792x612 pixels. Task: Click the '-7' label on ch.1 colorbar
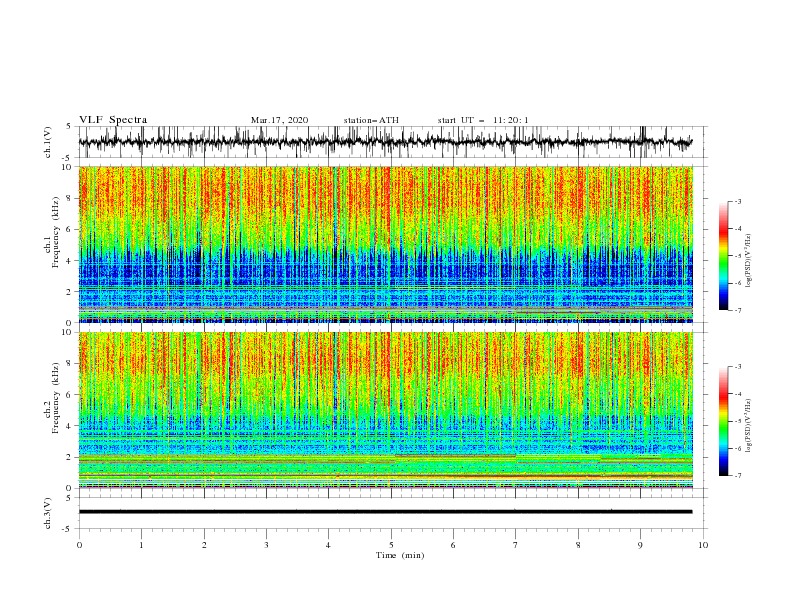[x=738, y=310]
